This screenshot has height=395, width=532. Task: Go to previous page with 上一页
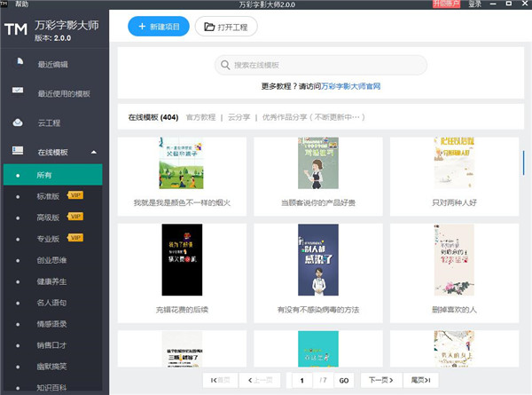(x=260, y=380)
